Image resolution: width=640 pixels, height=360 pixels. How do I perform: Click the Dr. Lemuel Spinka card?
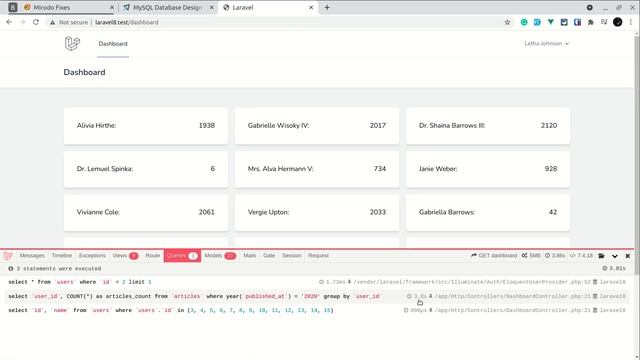click(146, 169)
